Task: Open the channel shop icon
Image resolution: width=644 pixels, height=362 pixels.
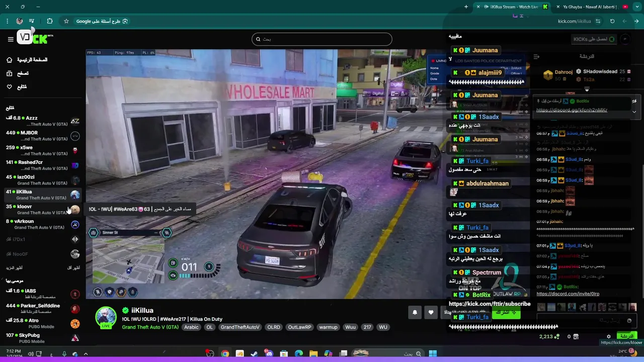Action: point(576,336)
